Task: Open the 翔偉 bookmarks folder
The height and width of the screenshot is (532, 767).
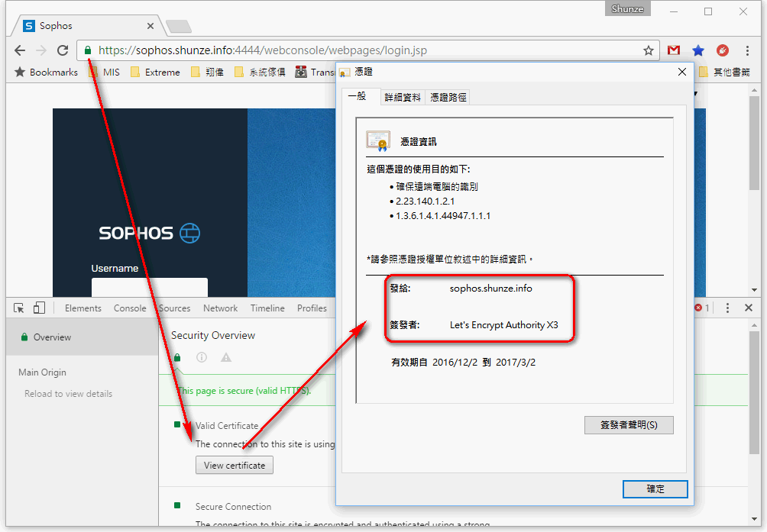Action: (207, 73)
